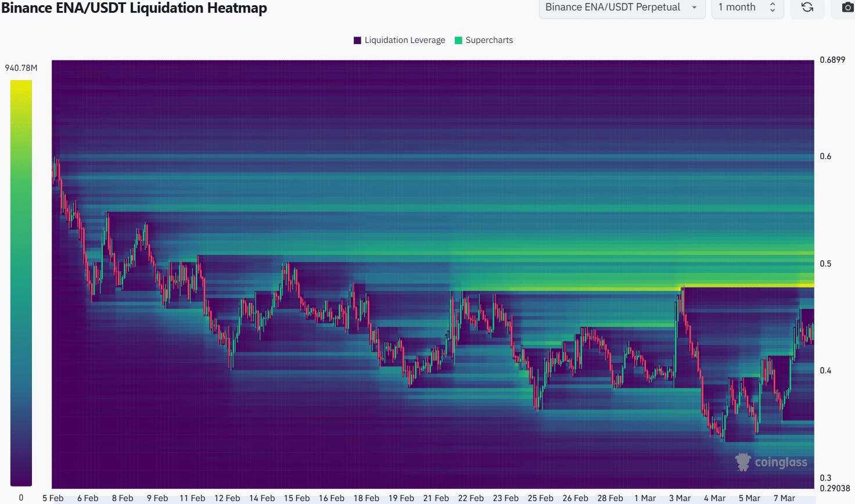Click the Binance ENA/USDT Liquidation Heatmap title
The image size is (855, 504).
[x=134, y=8]
